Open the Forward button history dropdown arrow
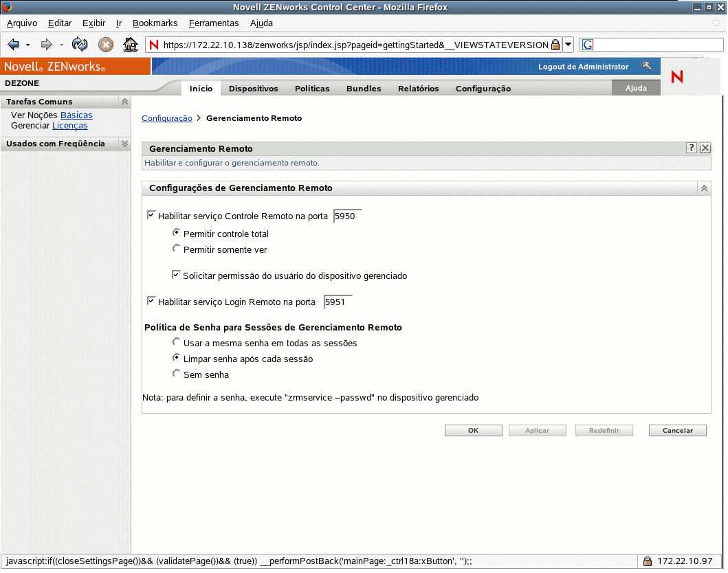Image resolution: width=728 pixels, height=573 pixels. pos(61,45)
